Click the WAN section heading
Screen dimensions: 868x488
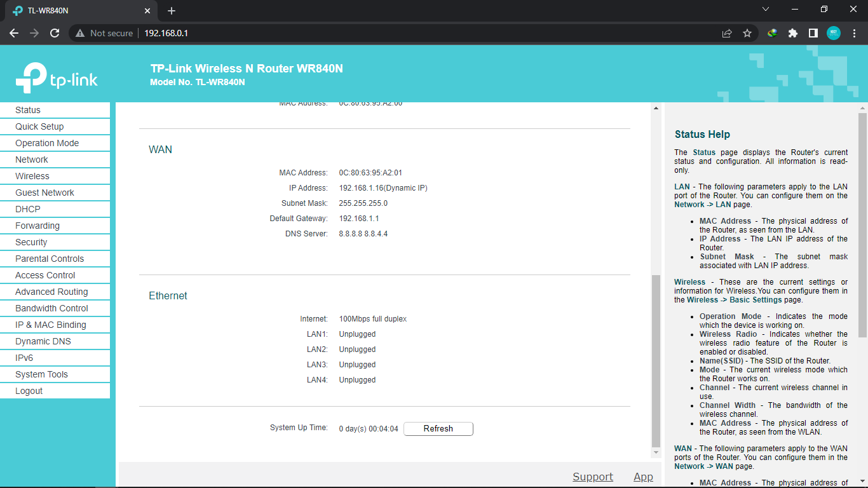[160, 150]
